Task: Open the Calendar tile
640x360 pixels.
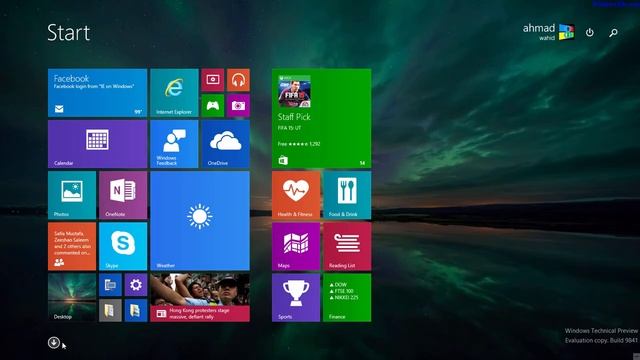Action: click(98, 144)
